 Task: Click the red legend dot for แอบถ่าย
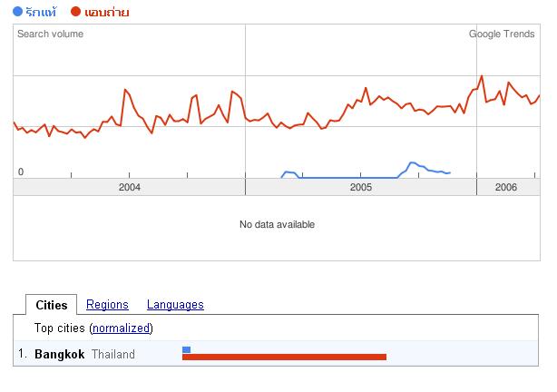(x=75, y=12)
